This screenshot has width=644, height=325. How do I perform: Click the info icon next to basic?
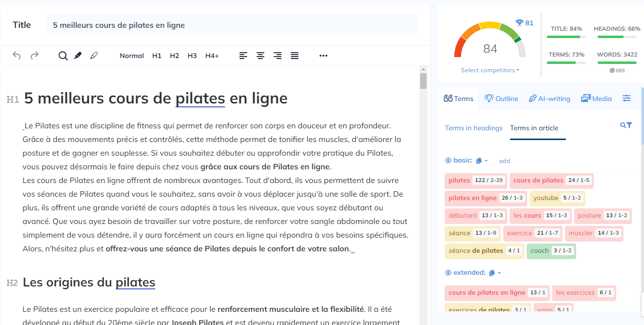(448, 161)
